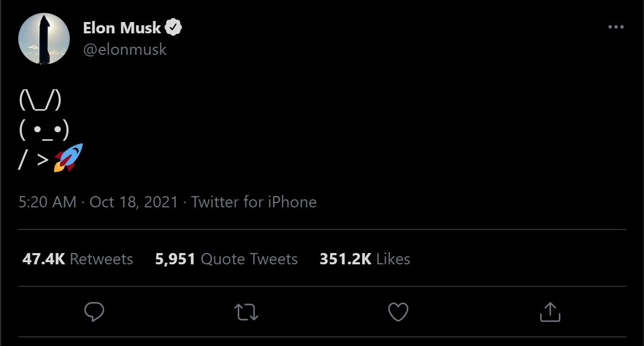This screenshot has height=346, width=644.
Task: Click the retweet icon below the tweet
Action: pos(247,312)
